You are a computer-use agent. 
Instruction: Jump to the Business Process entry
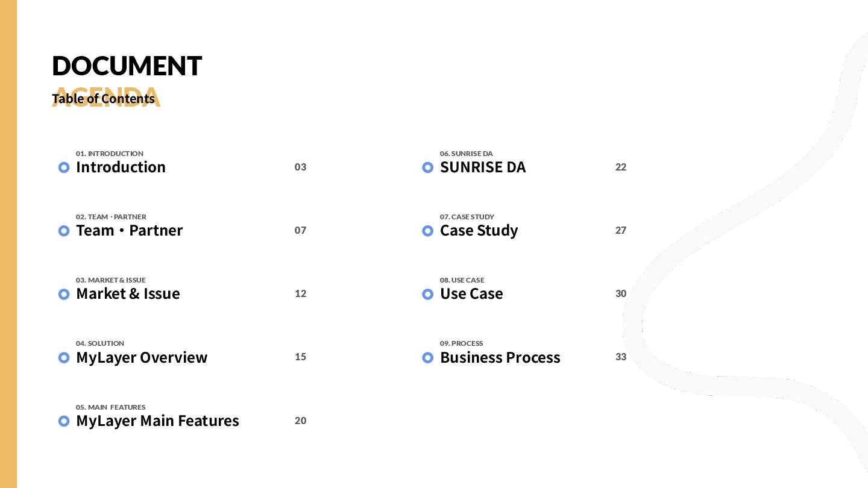point(500,357)
